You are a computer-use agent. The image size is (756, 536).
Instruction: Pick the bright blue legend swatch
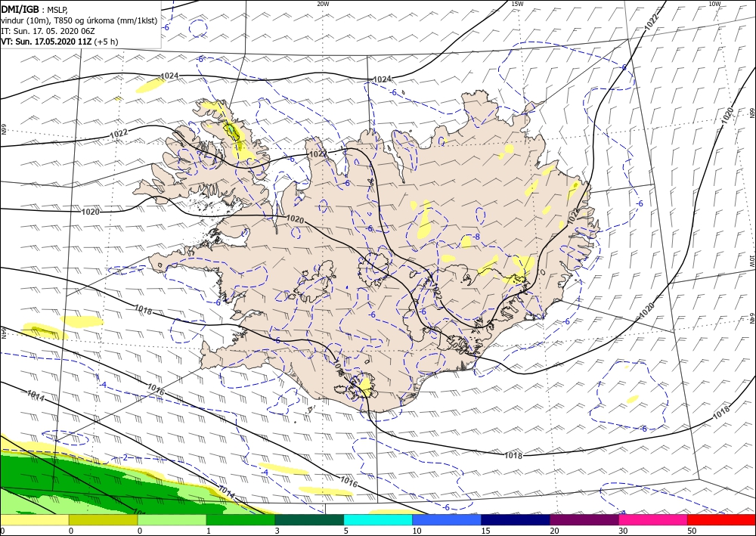[447, 519]
